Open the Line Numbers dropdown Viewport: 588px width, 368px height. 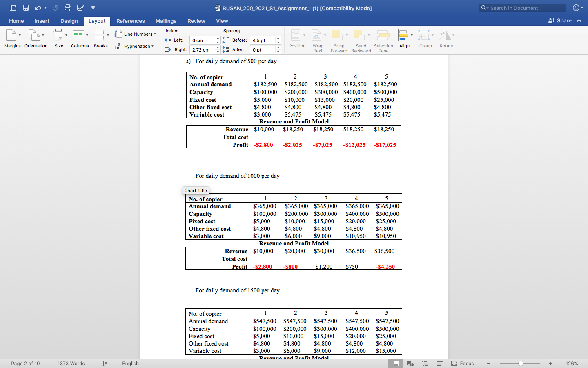136,34
